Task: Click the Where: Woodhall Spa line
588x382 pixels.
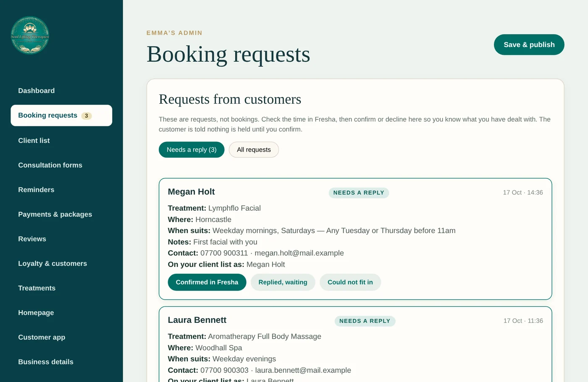Action: tap(205, 348)
